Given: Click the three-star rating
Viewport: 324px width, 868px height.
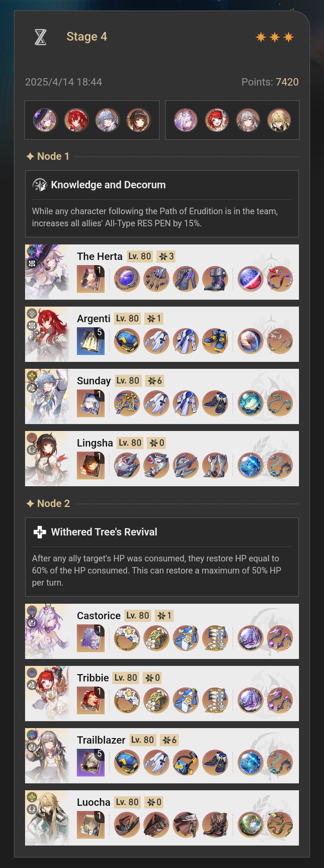Looking at the screenshot, I should point(275,37).
